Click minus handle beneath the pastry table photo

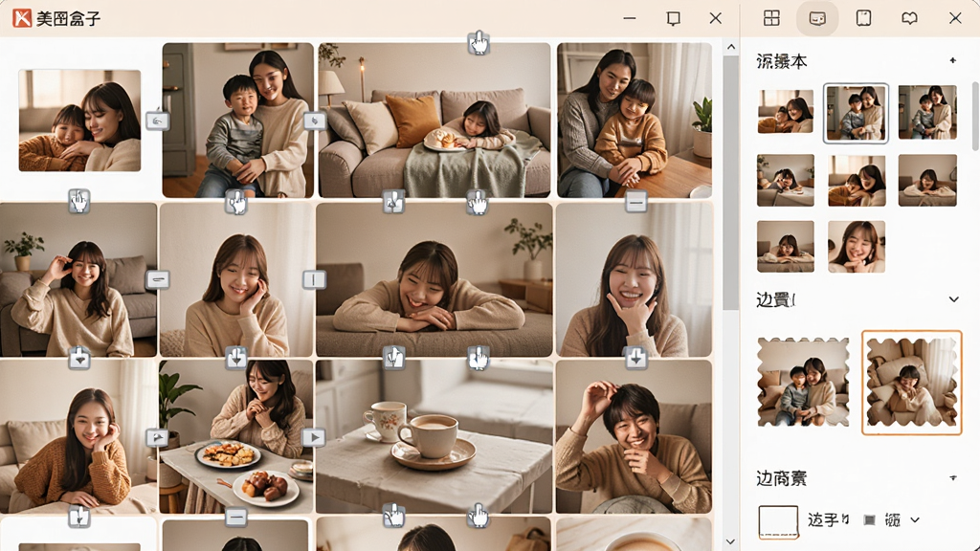pyautogui.click(x=236, y=517)
